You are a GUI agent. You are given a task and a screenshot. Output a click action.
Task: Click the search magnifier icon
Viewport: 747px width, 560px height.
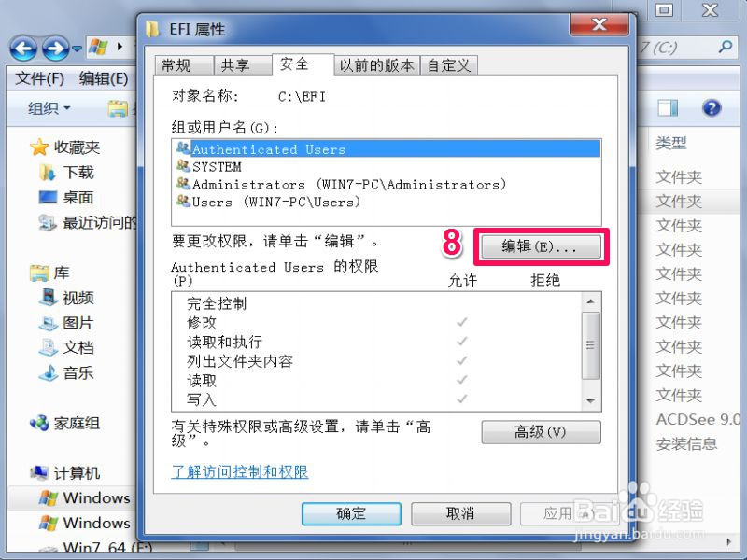pos(726,47)
